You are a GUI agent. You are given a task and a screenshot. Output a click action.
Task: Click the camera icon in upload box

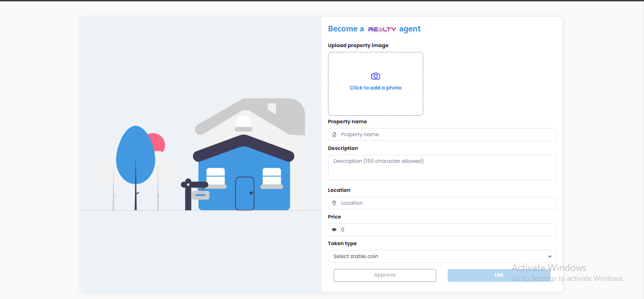[376, 76]
